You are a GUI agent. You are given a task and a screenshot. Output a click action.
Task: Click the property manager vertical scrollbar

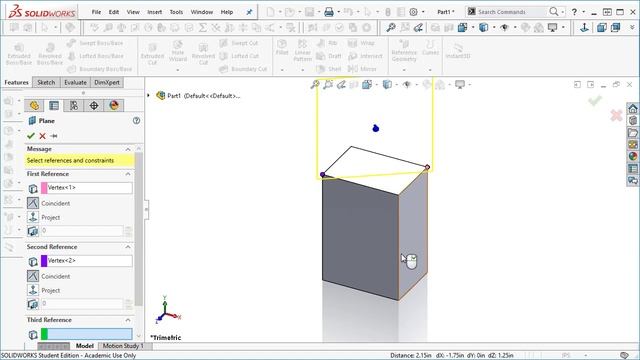click(138, 229)
